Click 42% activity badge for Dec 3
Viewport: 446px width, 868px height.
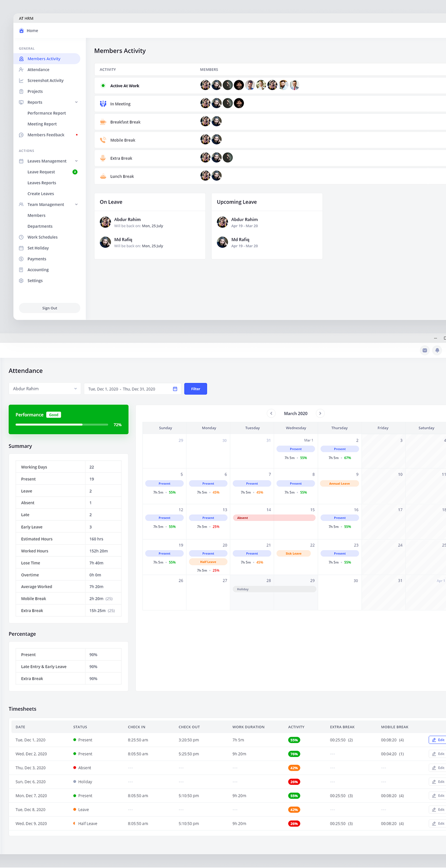[294, 768]
